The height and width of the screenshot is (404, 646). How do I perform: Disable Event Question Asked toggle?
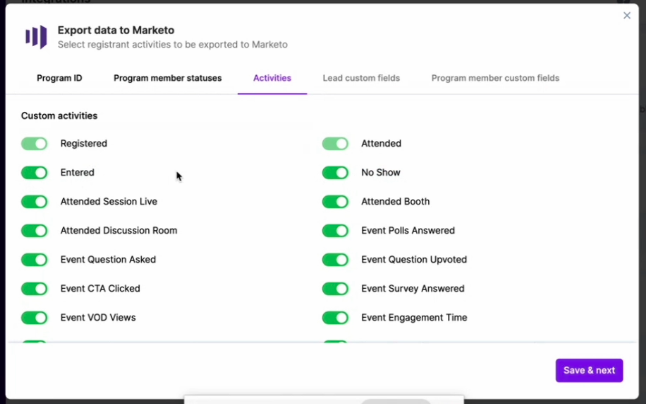pyautogui.click(x=34, y=260)
